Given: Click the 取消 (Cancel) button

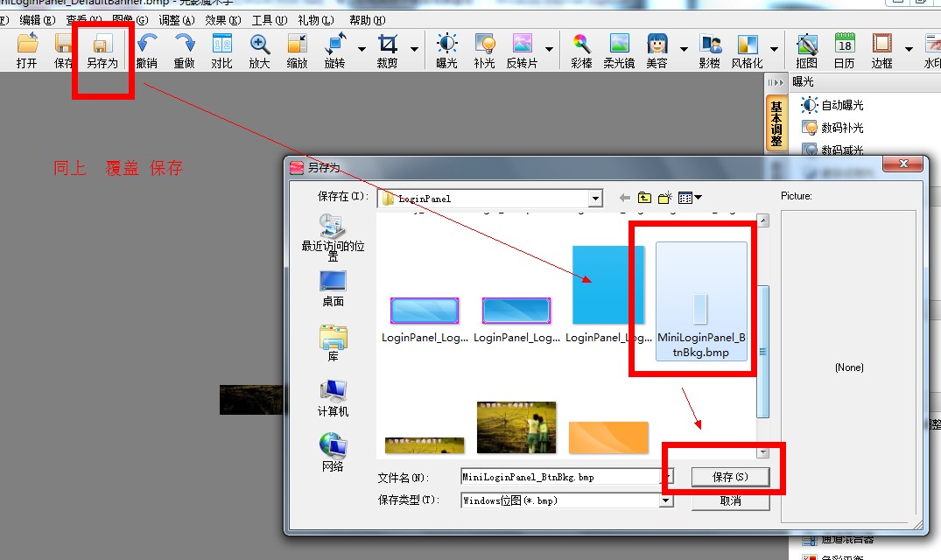Looking at the screenshot, I should tap(730, 500).
